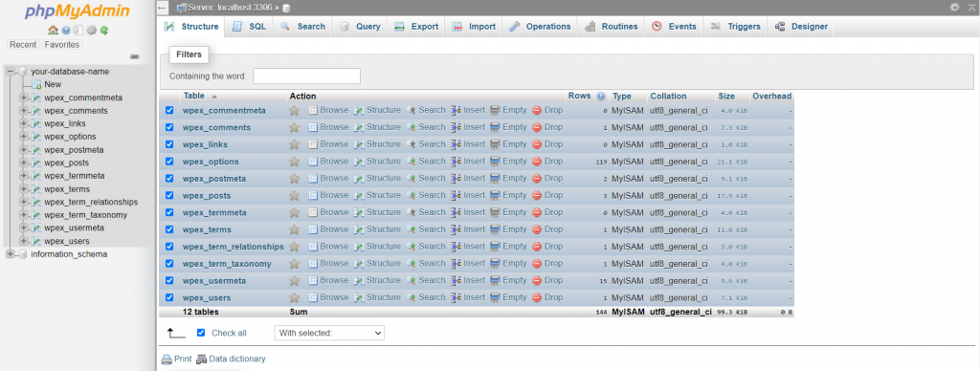This screenshot has width=980, height=371.
Task: Expand wpex_commentmeta in the navigation tree
Action: [x=24, y=98]
